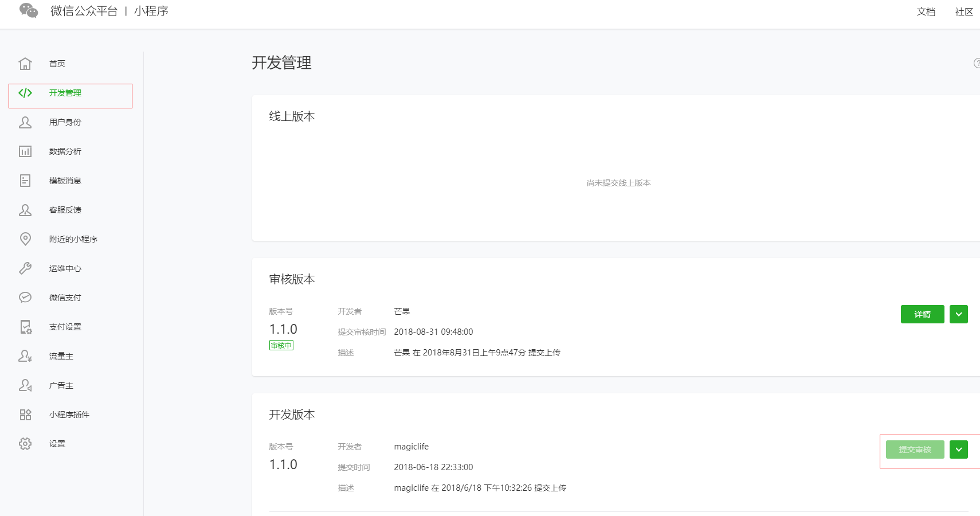
Task: Click the 开发版本 section title
Action: pos(292,415)
